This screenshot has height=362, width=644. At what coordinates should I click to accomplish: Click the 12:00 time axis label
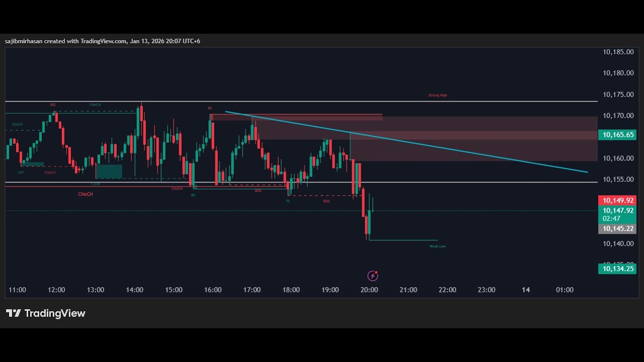pos(56,290)
